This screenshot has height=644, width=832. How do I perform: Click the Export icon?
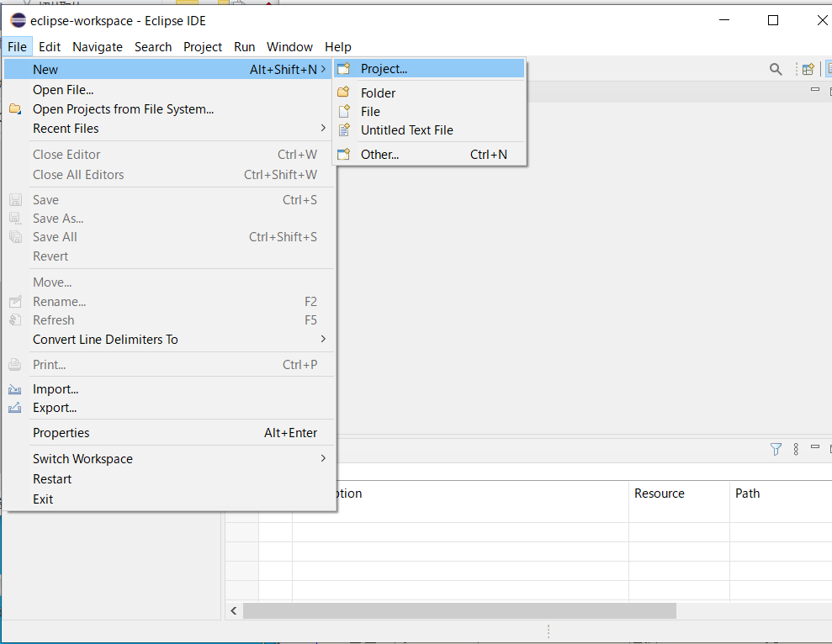coord(15,408)
